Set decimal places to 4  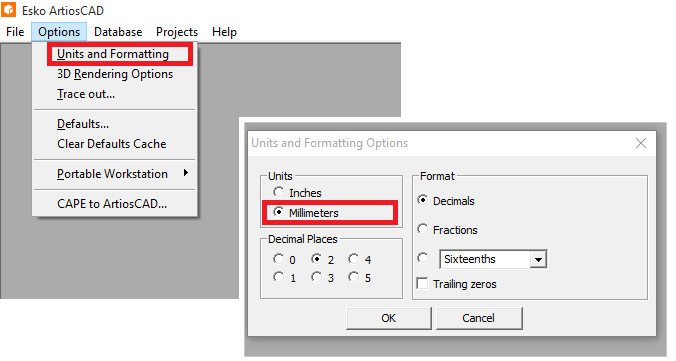point(354,259)
